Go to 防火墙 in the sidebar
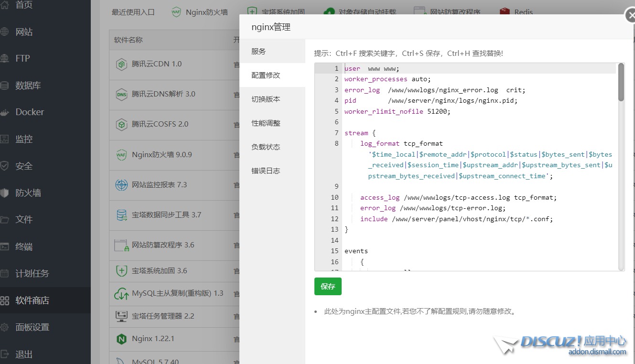 [x=28, y=193]
